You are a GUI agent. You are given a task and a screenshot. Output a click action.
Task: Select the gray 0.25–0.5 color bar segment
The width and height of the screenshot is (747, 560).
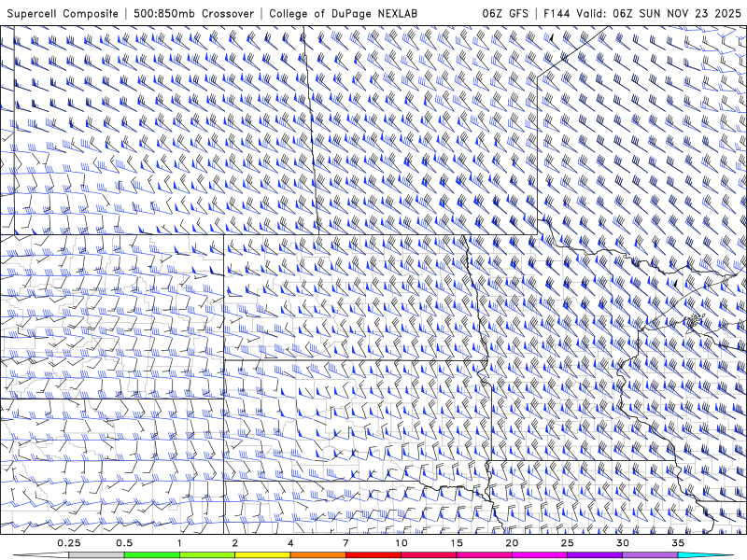(97, 555)
